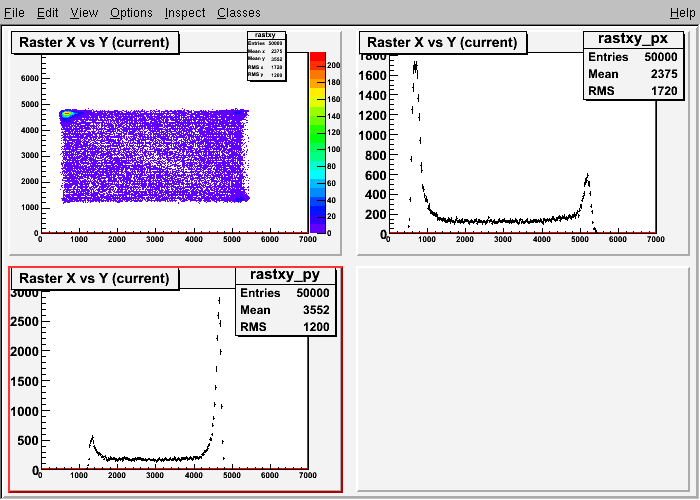Screen dimensions: 700x500
Task: Open the Edit menu
Action: pos(47,13)
